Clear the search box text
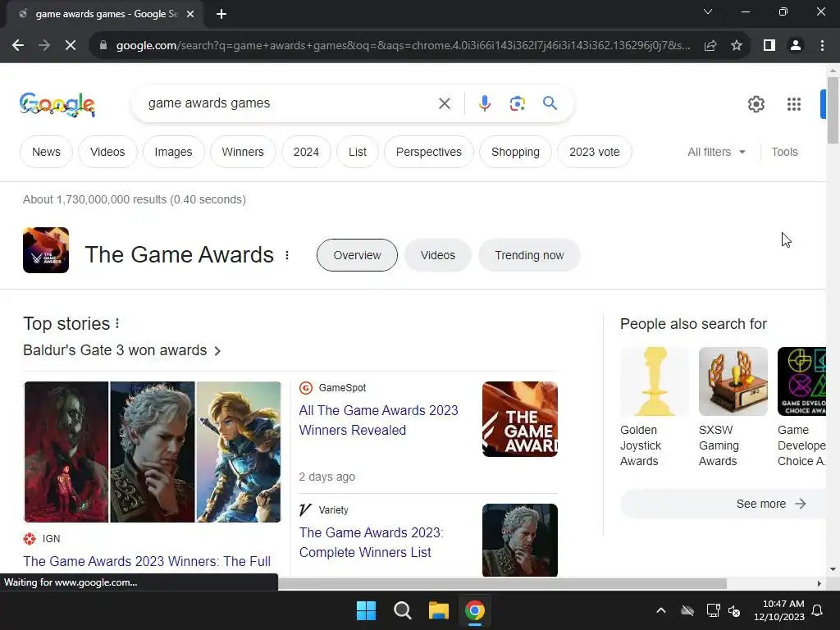The height and width of the screenshot is (630, 840). [x=445, y=103]
